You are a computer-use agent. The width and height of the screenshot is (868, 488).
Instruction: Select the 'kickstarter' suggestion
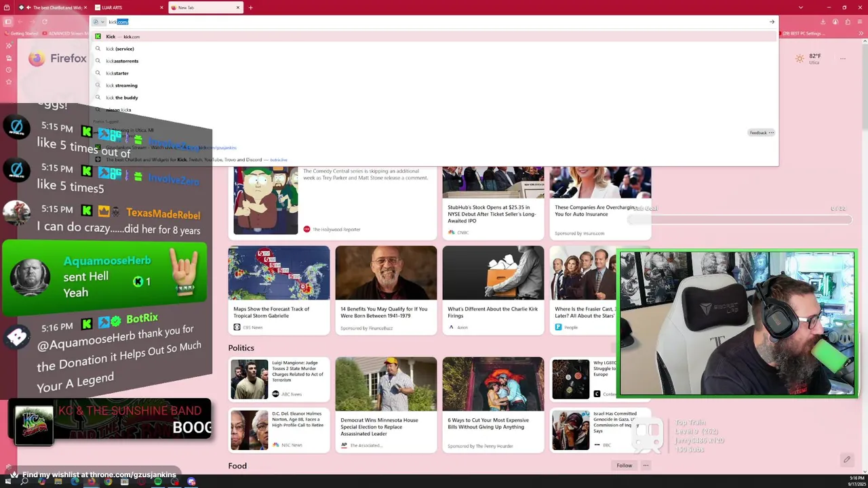(x=434, y=73)
